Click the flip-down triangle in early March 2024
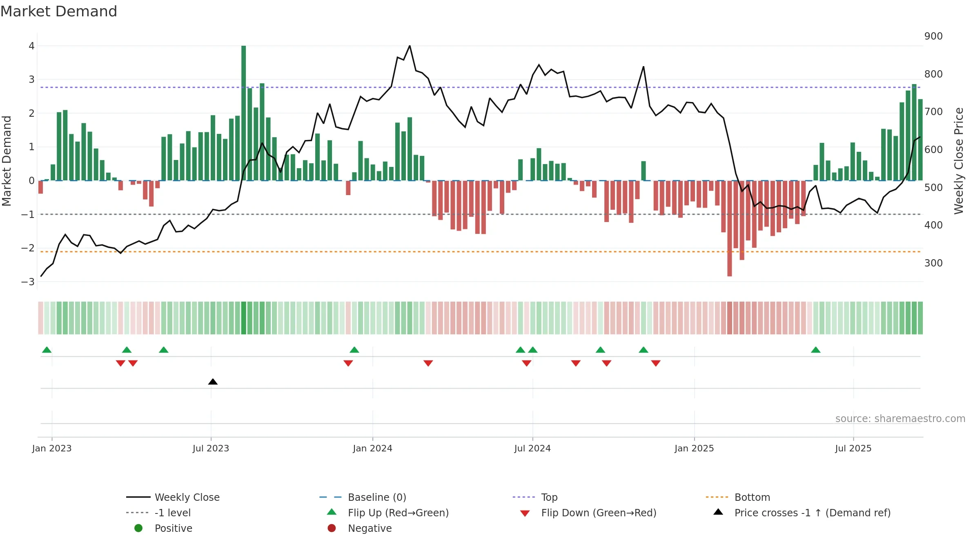Screen dimensions: 980x551 click(428, 363)
